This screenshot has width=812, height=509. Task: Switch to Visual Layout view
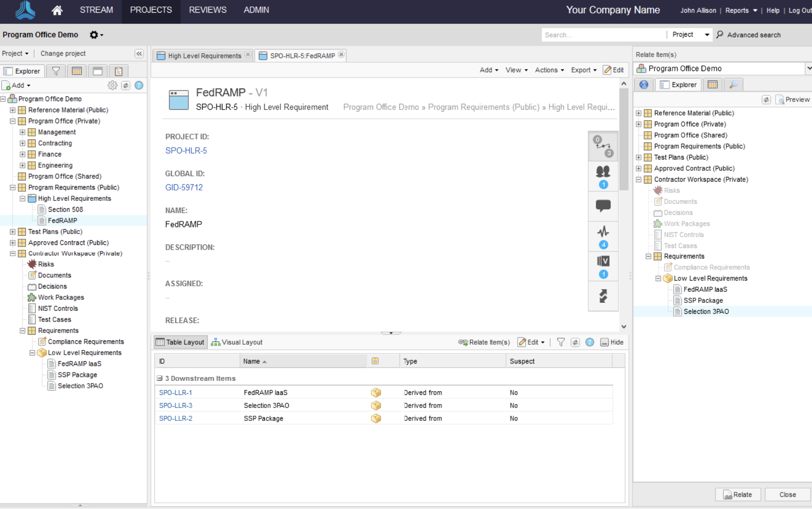pyautogui.click(x=237, y=342)
